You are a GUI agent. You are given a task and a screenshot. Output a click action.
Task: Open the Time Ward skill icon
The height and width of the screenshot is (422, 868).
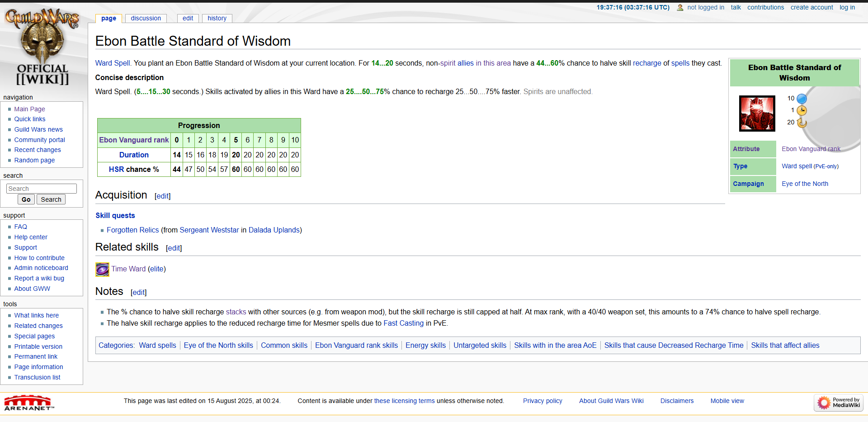102,269
